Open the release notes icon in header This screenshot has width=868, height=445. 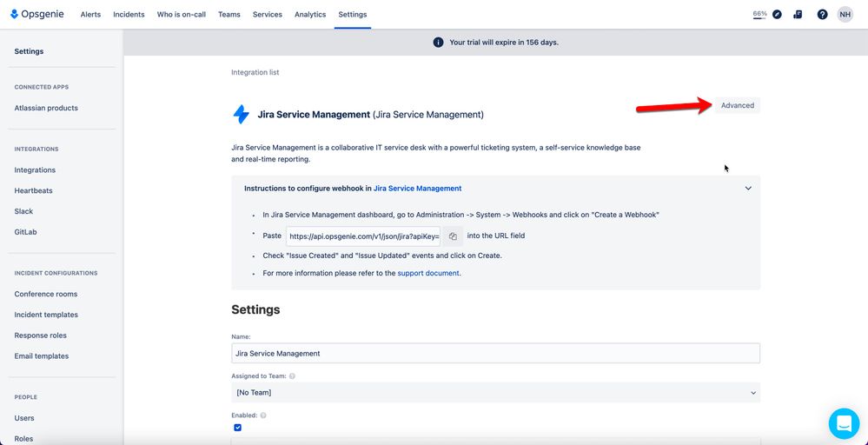[798, 15]
